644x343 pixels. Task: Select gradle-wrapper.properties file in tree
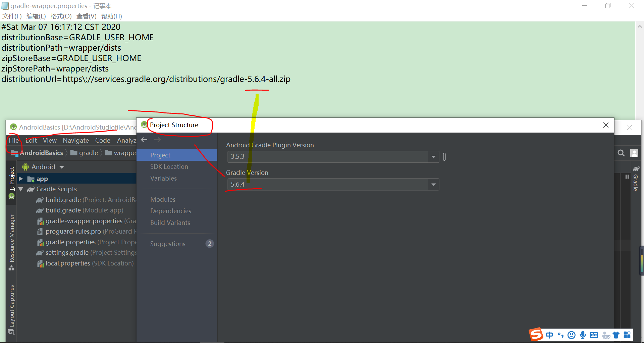(87, 221)
